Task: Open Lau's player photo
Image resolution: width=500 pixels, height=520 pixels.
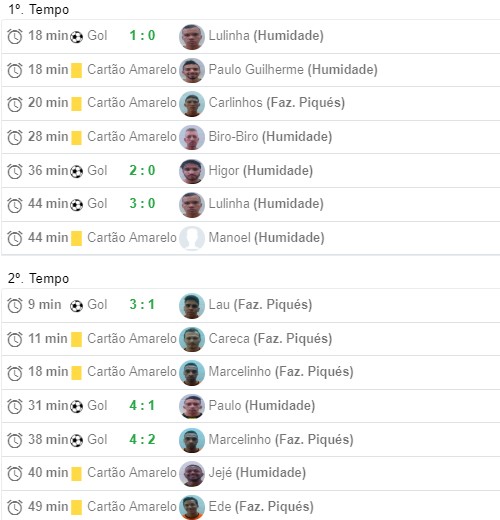Action: (192, 306)
